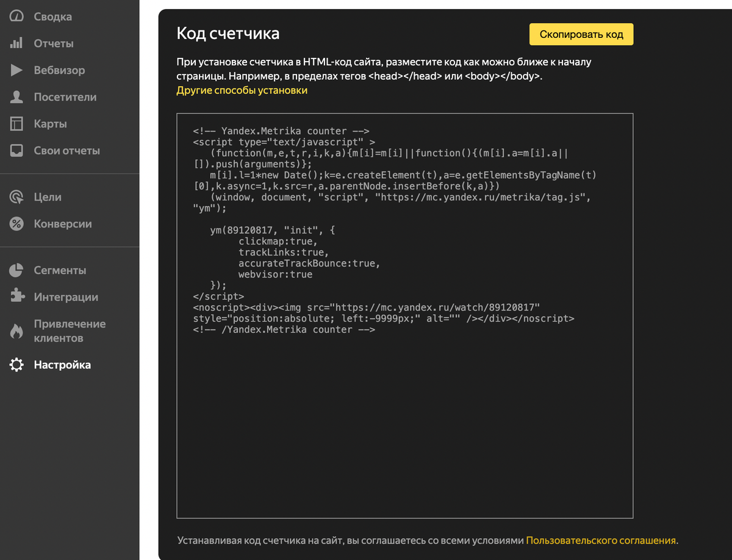The image size is (732, 560).
Task: Go to the Вебвизор section
Action: pos(59,70)
